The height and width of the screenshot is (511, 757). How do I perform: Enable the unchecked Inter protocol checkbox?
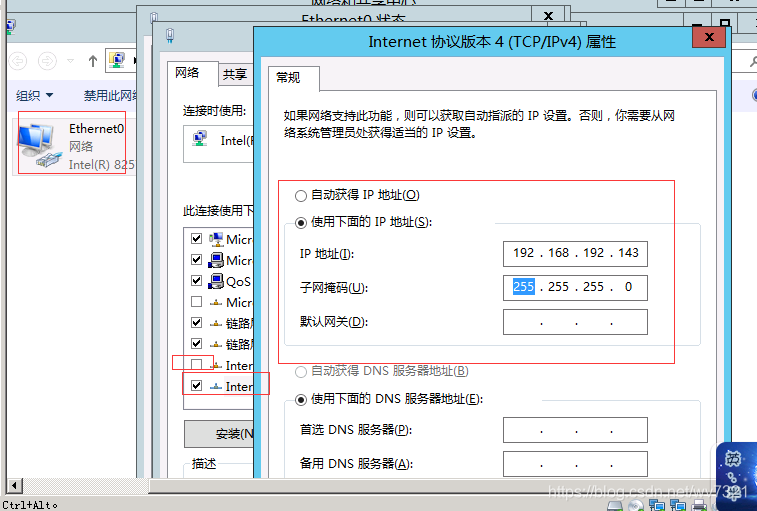coord(196,364)
